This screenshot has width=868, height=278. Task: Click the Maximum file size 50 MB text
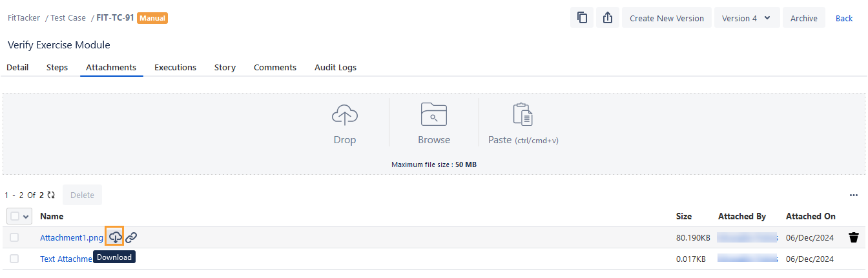[434, 164]
